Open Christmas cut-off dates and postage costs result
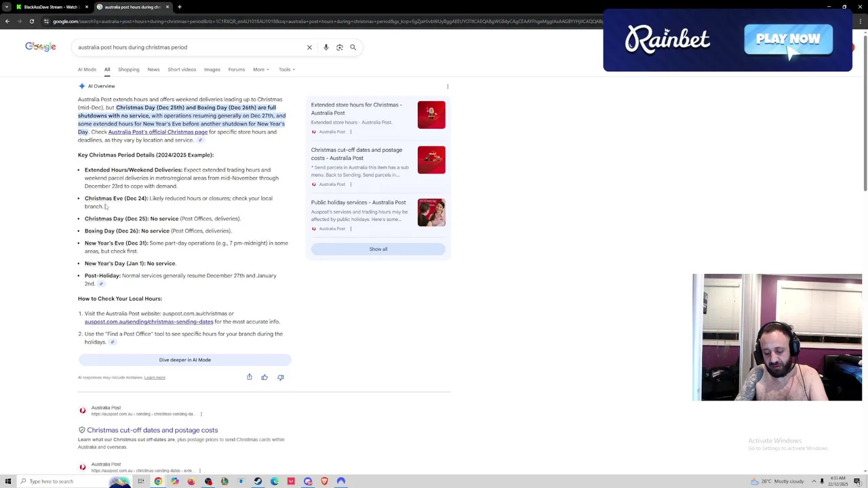 153,430
